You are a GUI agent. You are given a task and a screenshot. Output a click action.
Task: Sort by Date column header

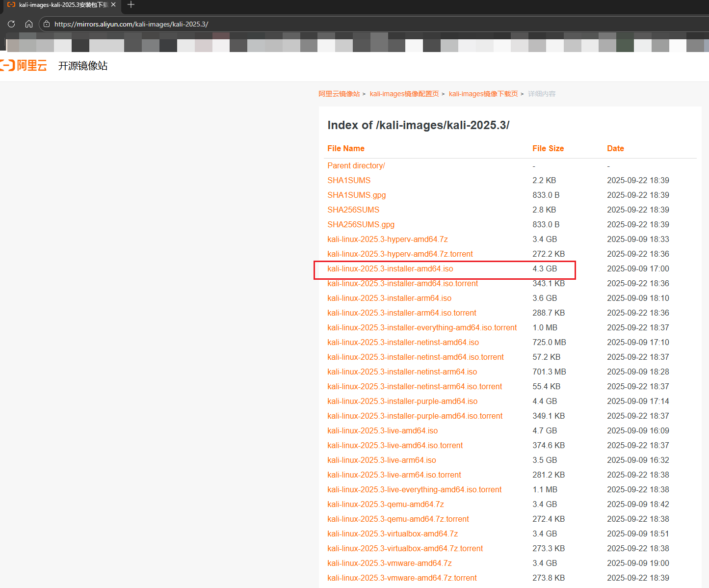click(615, 148)
